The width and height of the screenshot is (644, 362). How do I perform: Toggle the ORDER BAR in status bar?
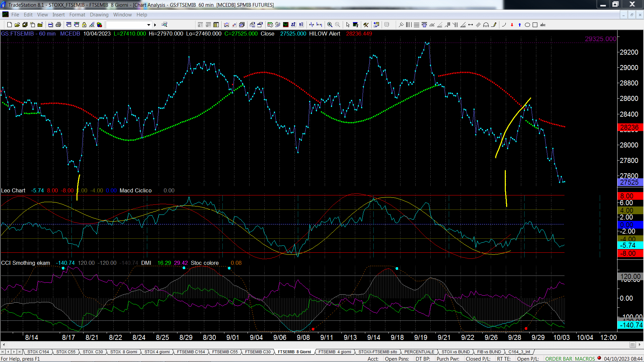pyautogui.click(x=559, y=359)
